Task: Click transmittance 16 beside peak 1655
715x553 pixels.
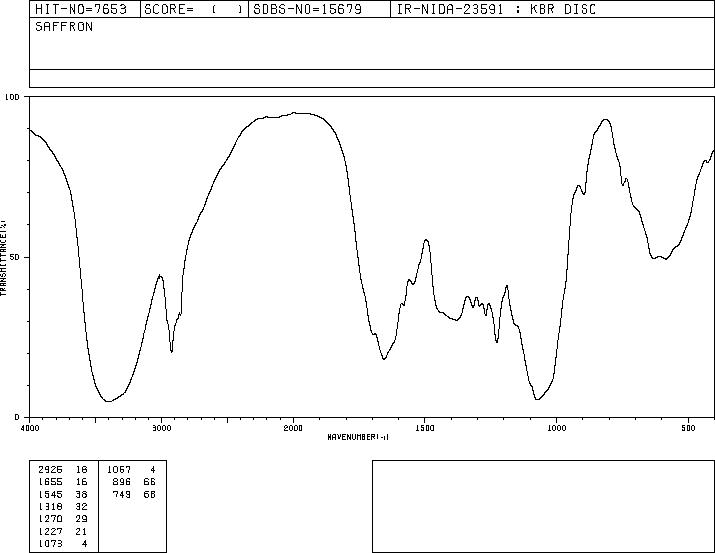Action: pos(82,482)
